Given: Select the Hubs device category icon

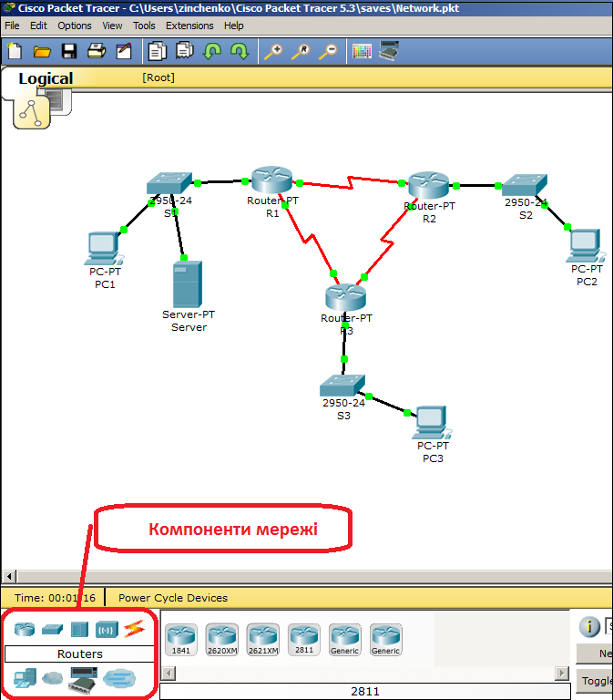Looking at the screenshot, I should coord(79,630).
